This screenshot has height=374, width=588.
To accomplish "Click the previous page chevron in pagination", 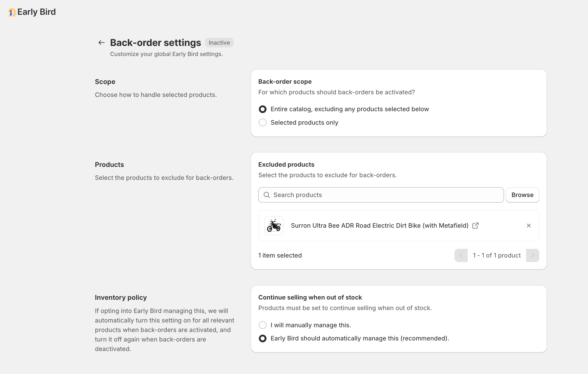I will (461, 255).
